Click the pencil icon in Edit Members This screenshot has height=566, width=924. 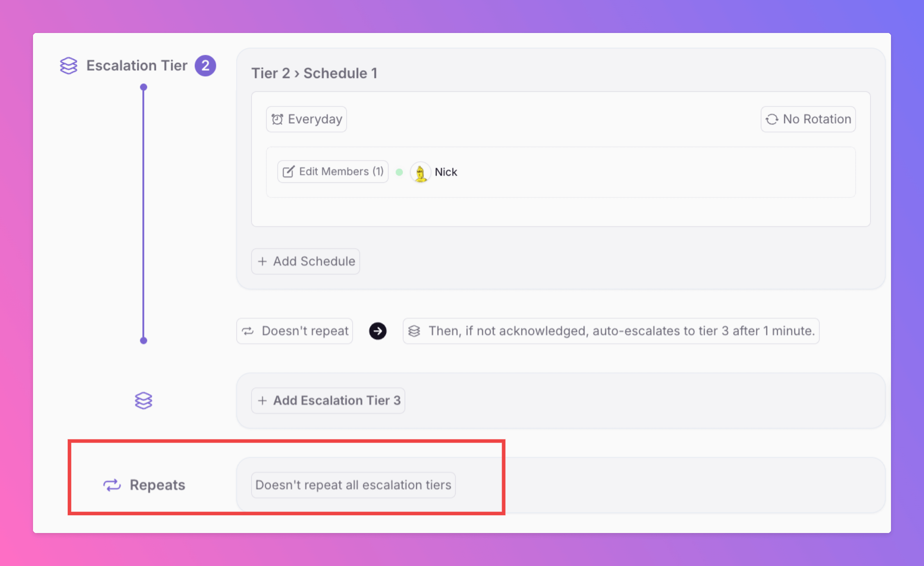[x=289, y=172]
